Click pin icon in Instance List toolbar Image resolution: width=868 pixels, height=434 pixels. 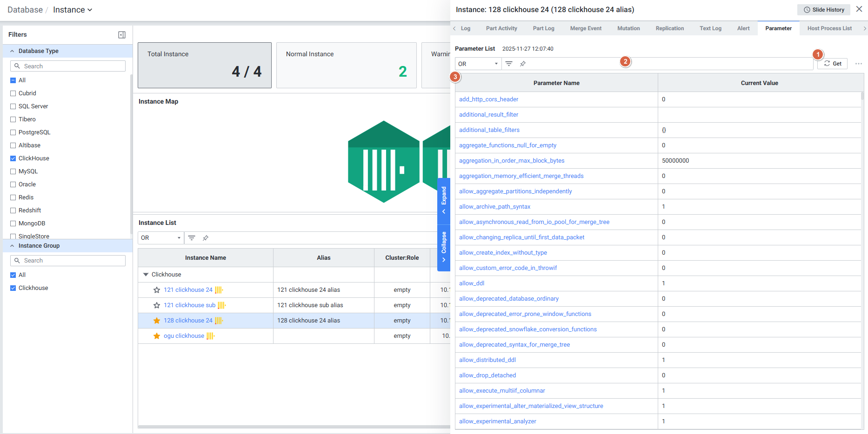point(206,238)
